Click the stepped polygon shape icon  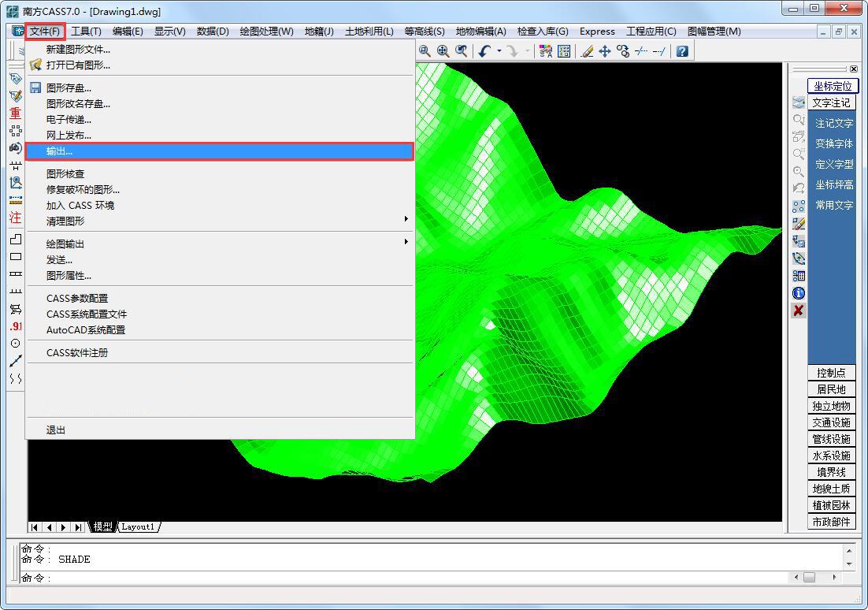coord(16,239)
